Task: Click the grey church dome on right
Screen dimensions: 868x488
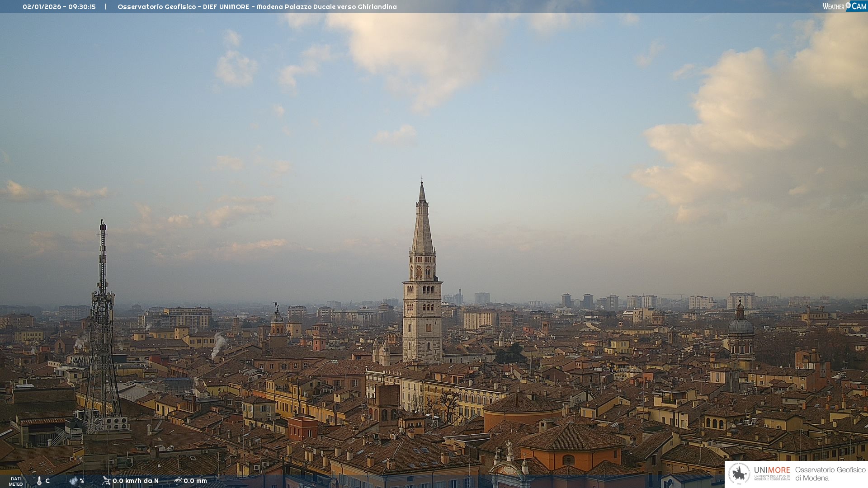Action: click(x=741, y=326)
